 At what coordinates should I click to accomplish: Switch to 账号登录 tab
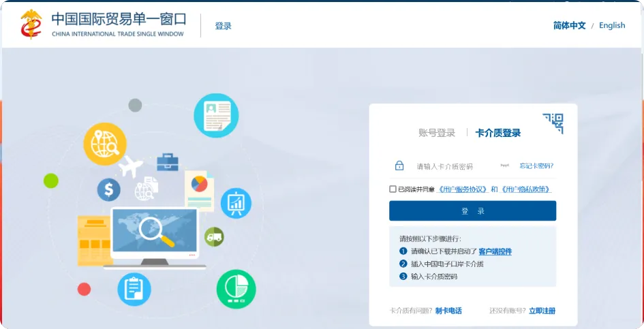(x=437, y=133)
